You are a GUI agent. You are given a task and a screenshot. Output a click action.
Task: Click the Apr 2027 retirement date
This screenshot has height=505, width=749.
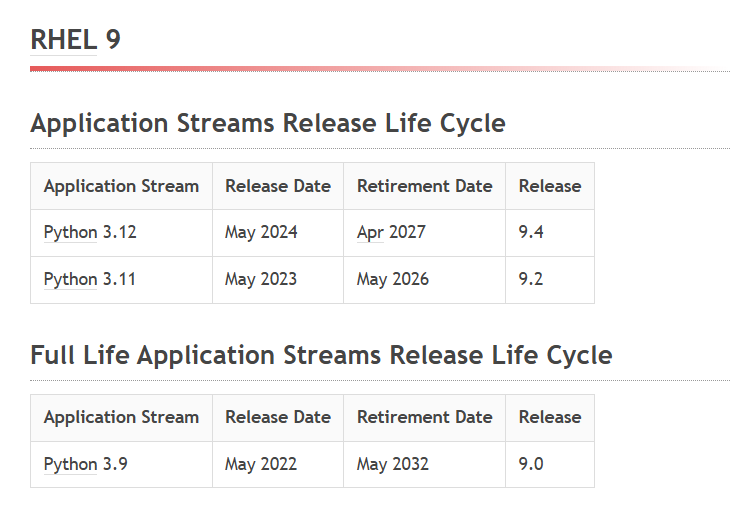pyautogui.click(x=391, y=232)
